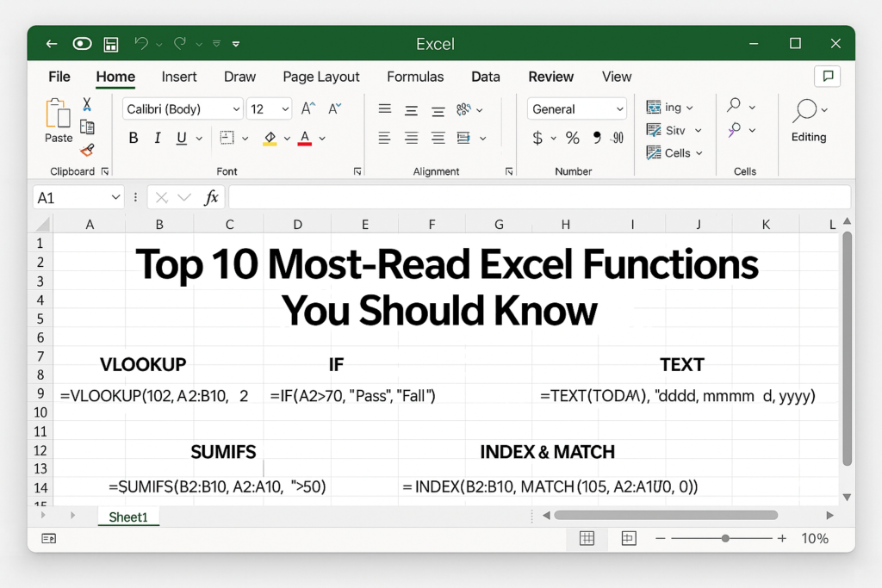Open the Font Color dropdown arrow
Viewport: 882px width, 588px height.
322,139
